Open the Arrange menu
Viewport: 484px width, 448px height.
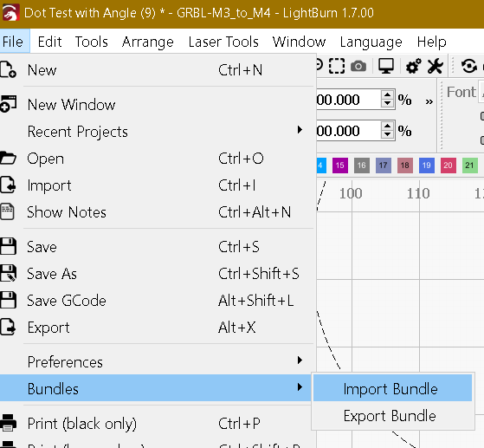(x=148, y=42)
